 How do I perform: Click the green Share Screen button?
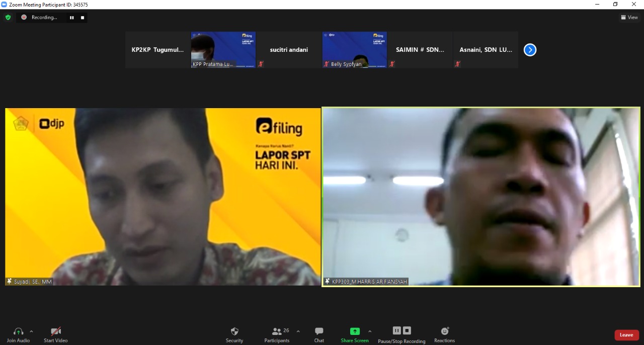(355, 332)
